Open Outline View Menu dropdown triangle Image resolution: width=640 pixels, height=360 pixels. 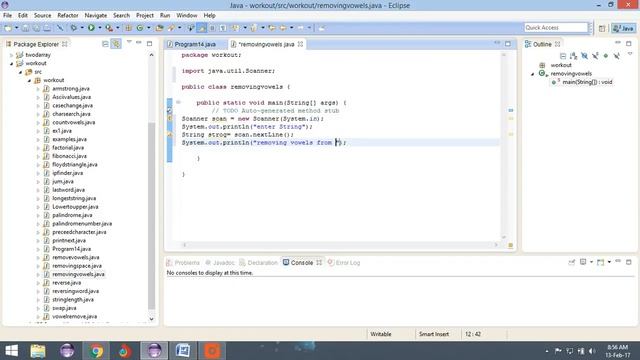pyautogui.click(x=630, y=54)
